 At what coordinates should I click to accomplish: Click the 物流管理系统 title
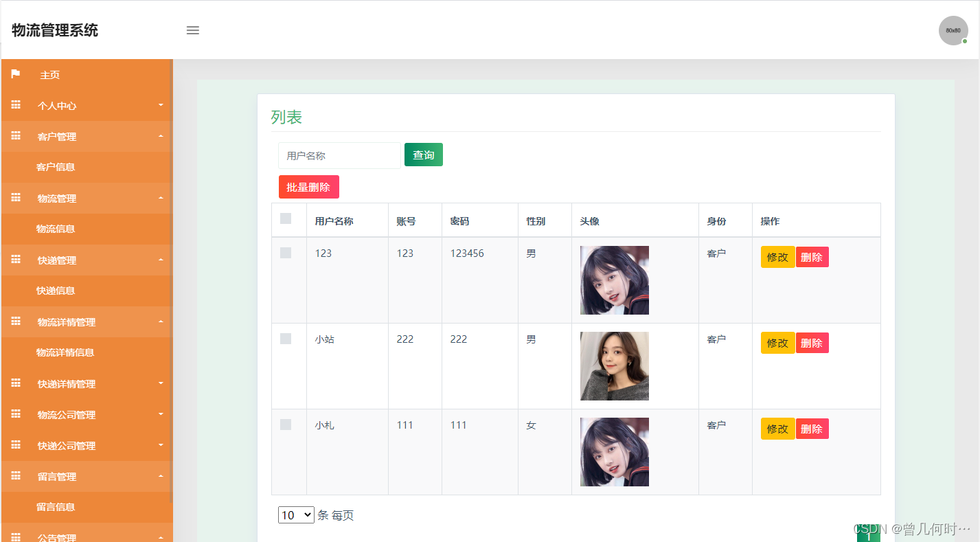point(55,30)
